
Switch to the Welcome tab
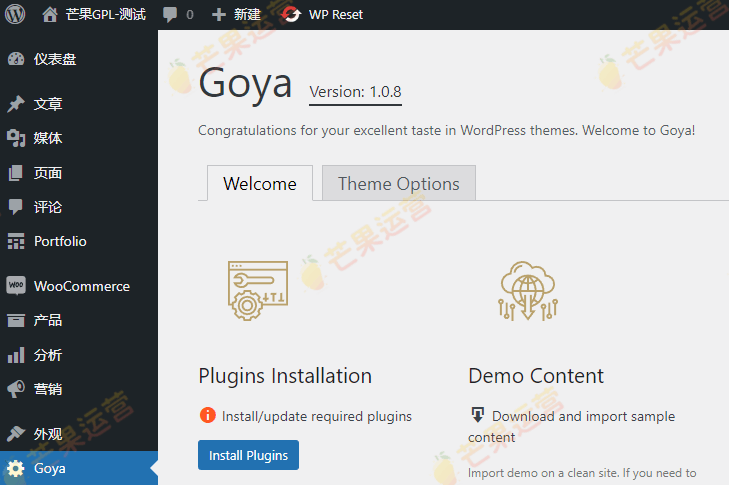[260, 183]
